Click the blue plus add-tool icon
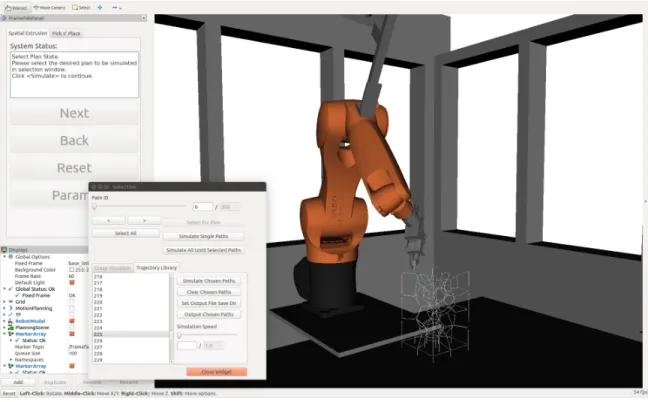The image size is (648, 402). [100, 7]
